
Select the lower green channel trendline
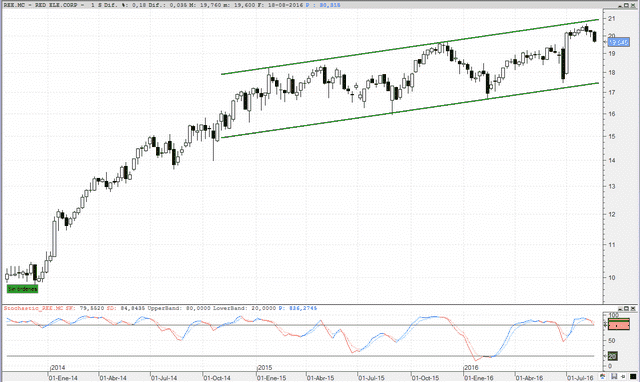[410, 110]
